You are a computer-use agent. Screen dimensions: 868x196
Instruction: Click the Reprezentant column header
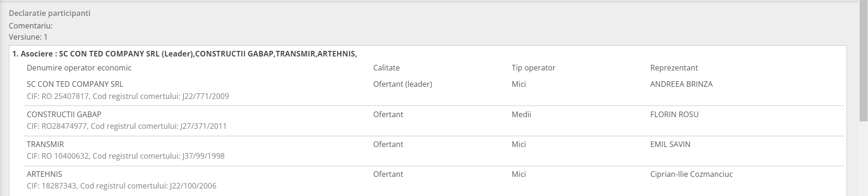coord(674,68)
